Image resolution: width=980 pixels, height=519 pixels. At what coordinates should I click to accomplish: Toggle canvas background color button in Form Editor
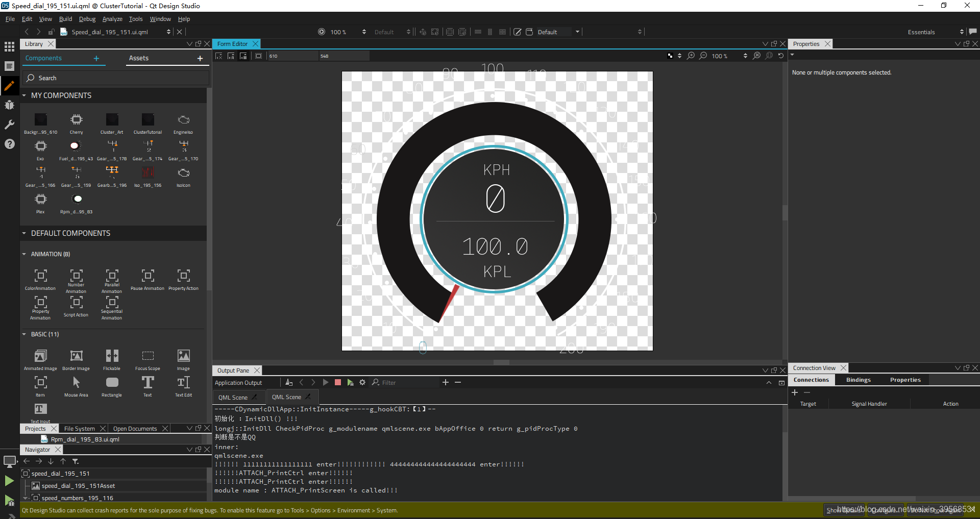(670, 56)
